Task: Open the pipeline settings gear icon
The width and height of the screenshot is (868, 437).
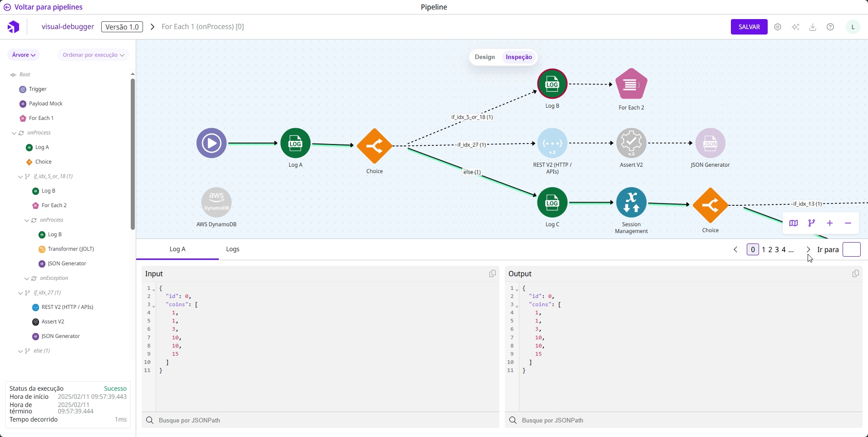Action: [x=778, y=27]
